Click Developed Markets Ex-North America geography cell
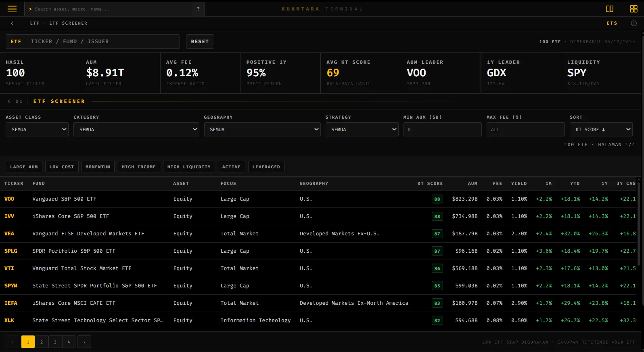Image resolution: width=644 pixels, height=352 pixels. coord(354,303)
